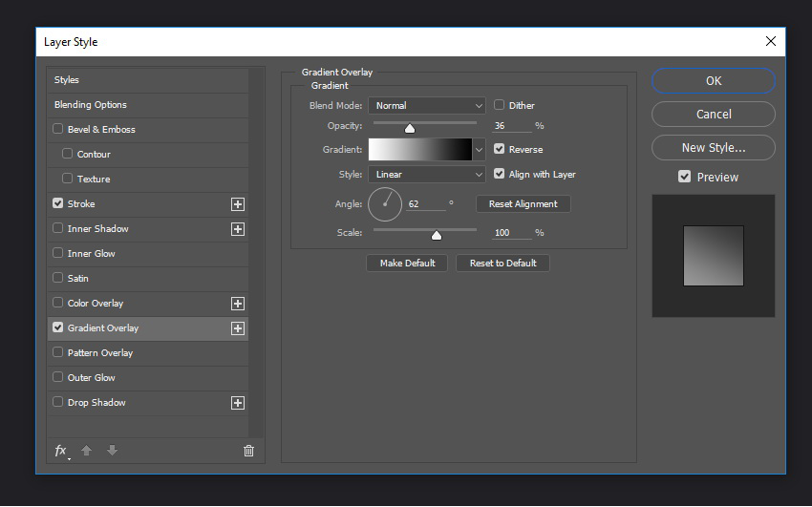812x507 pixels.
Task: Turn on Dither option
Action: pos(500,105)
